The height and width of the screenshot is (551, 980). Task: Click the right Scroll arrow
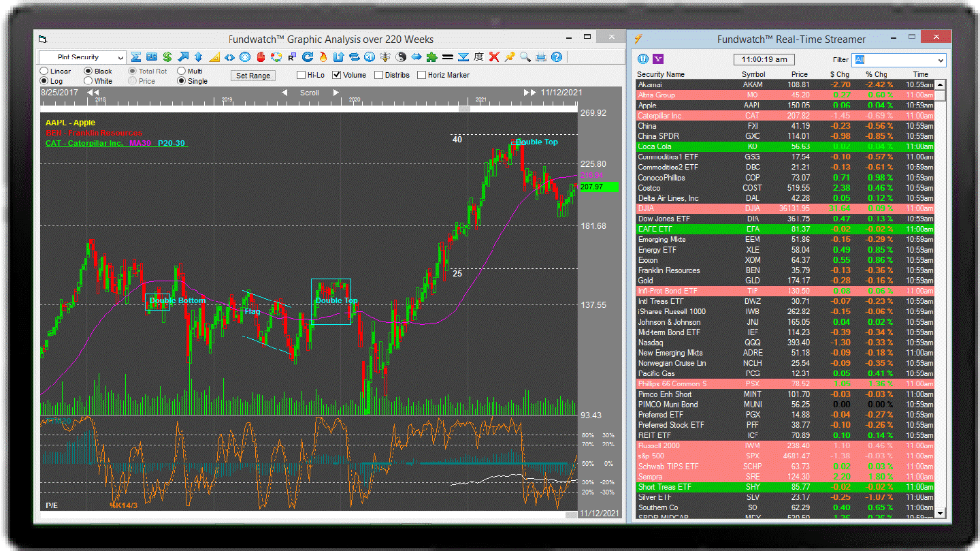click(x=336, y=93)
